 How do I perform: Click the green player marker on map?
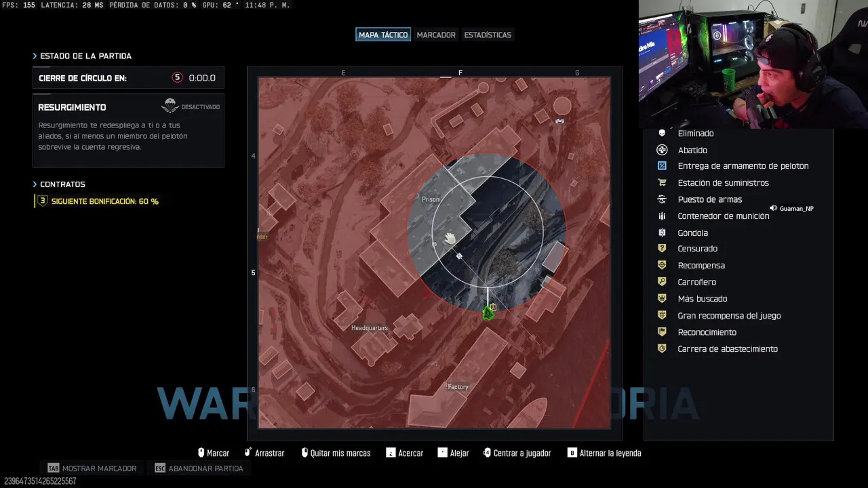(488, 313)
